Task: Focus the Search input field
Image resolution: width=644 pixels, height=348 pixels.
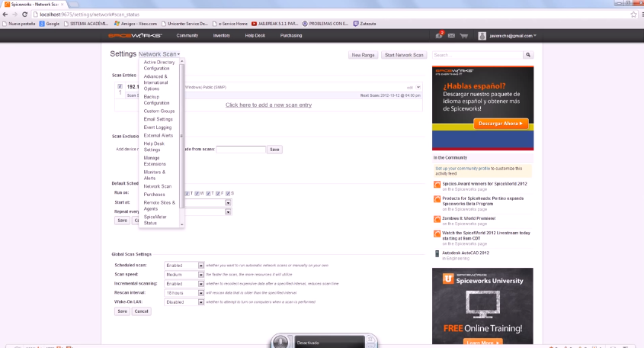Action: coord(478,55)
